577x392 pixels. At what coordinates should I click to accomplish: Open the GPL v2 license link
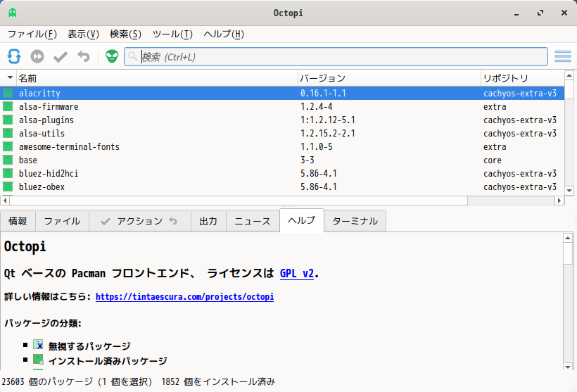(297, 274)
